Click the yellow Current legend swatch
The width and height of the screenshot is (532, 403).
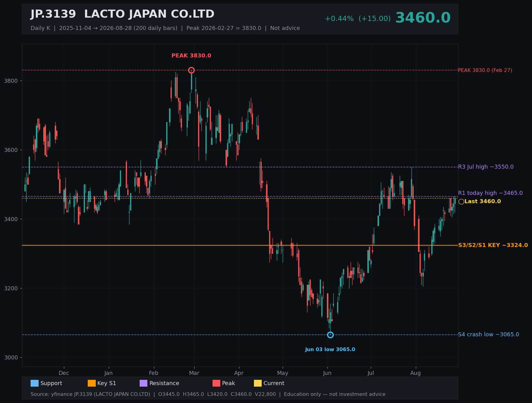coord(258,383)
